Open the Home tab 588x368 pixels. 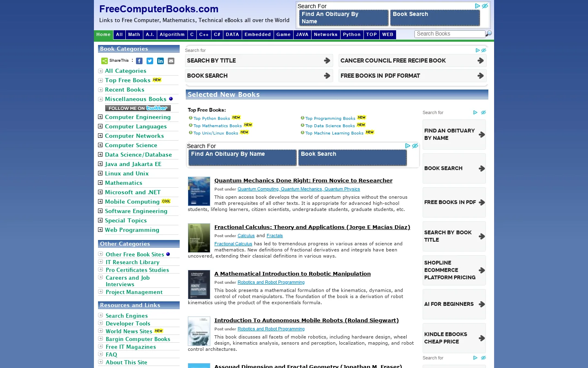coord(103,35)
